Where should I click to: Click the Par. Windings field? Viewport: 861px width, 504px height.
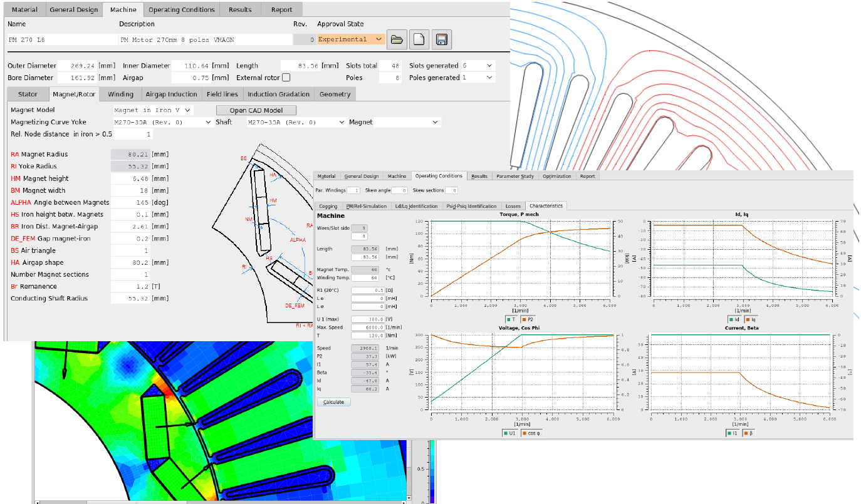(353, 190)
